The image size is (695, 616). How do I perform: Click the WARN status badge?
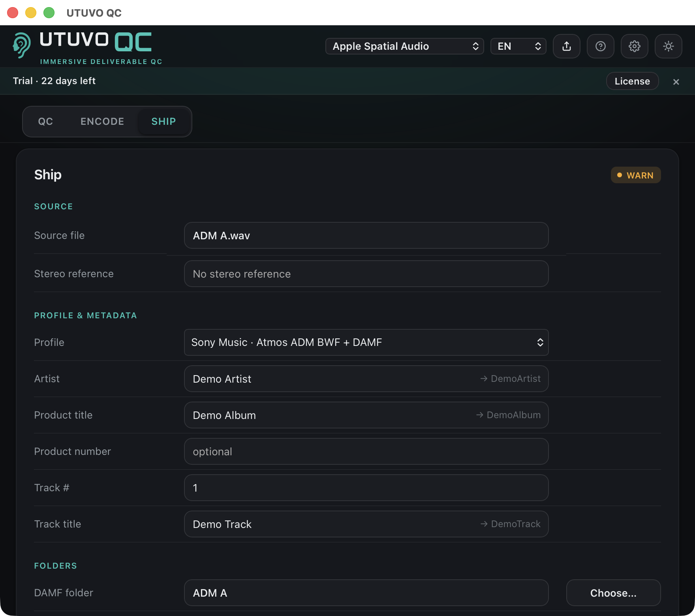coord(636,175)
